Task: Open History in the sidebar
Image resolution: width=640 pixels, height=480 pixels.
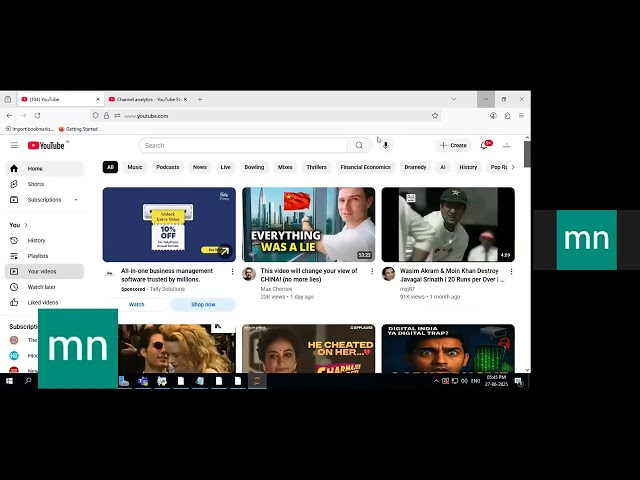Action: pyautogui.click(x=44, y=240)
